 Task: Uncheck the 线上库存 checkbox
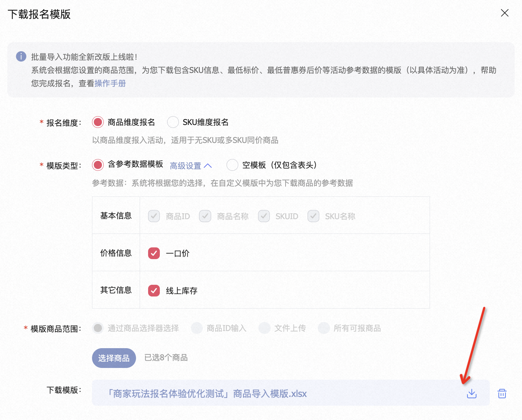pyautogui.click(x=154, y=291)
